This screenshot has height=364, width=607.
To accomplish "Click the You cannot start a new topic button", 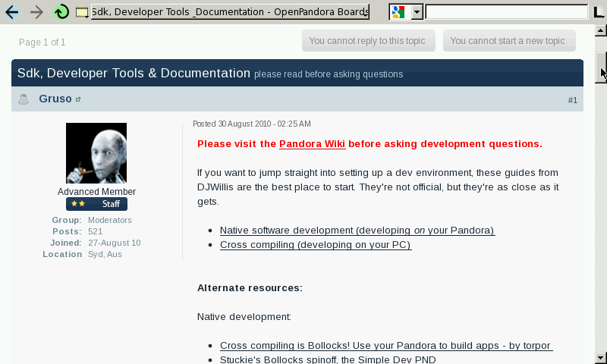I will tap(509, 41).
